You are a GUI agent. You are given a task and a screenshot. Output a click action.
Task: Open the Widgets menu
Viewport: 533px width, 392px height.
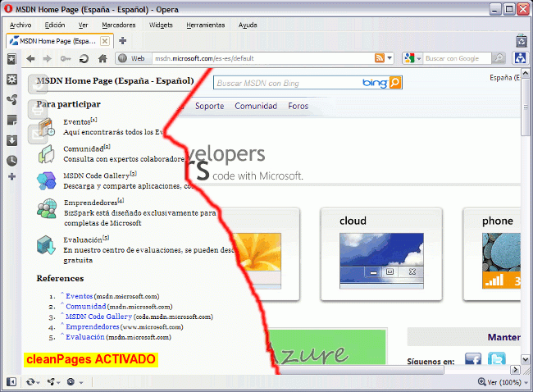coord(161,25)
